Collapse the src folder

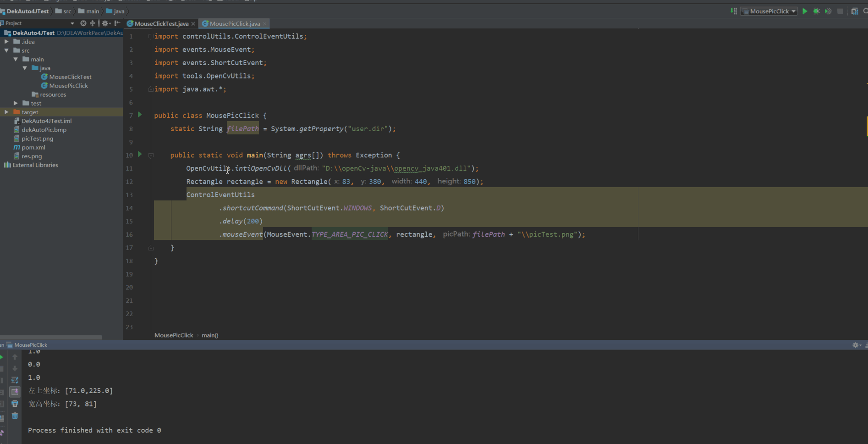[6, 50]
